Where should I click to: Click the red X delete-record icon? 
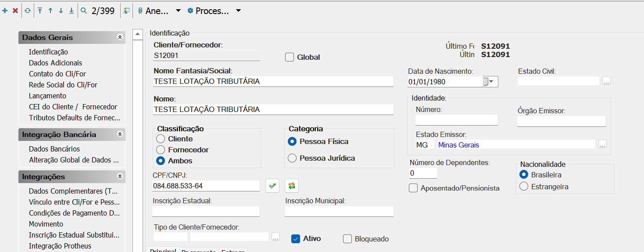coord(15,11)
